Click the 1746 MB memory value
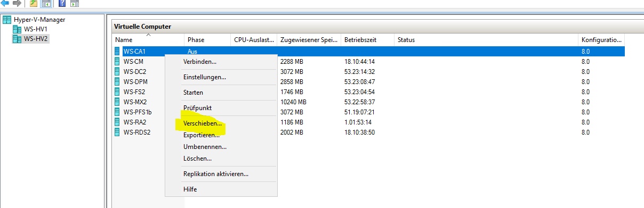The height and width of the screenshot is (208, 644). coord(292,92)
